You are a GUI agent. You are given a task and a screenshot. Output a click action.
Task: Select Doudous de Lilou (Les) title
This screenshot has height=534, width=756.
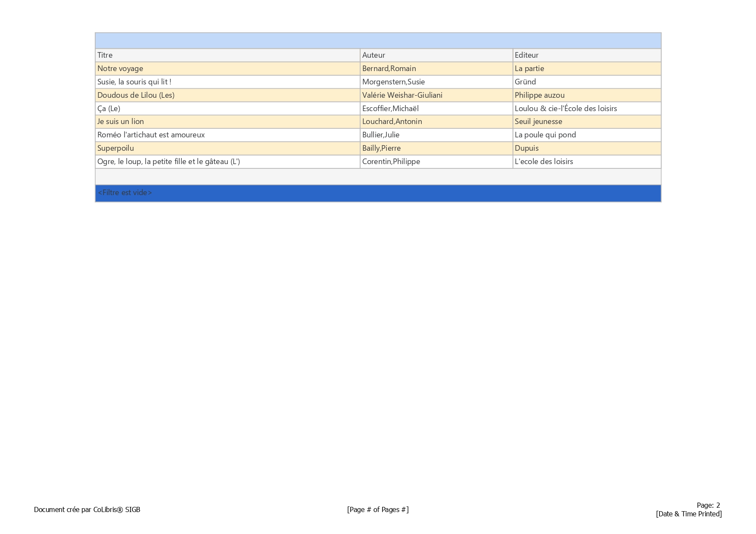click(227, 95)
